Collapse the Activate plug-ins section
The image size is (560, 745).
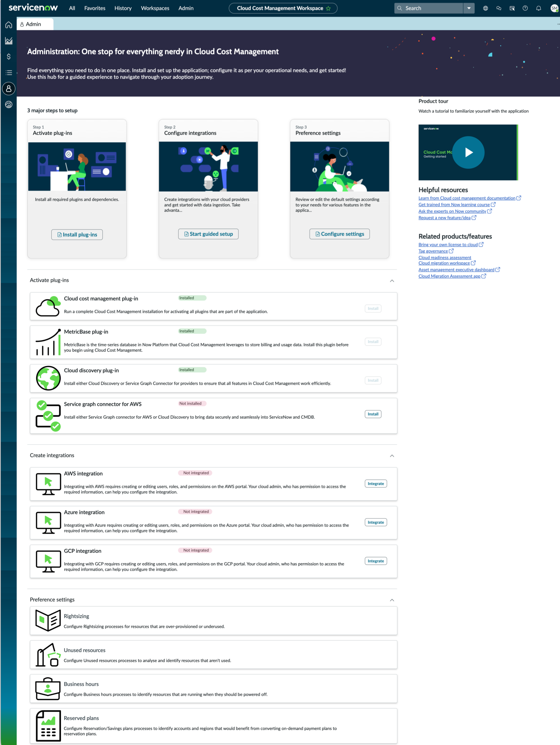click(x=392, y=281)
